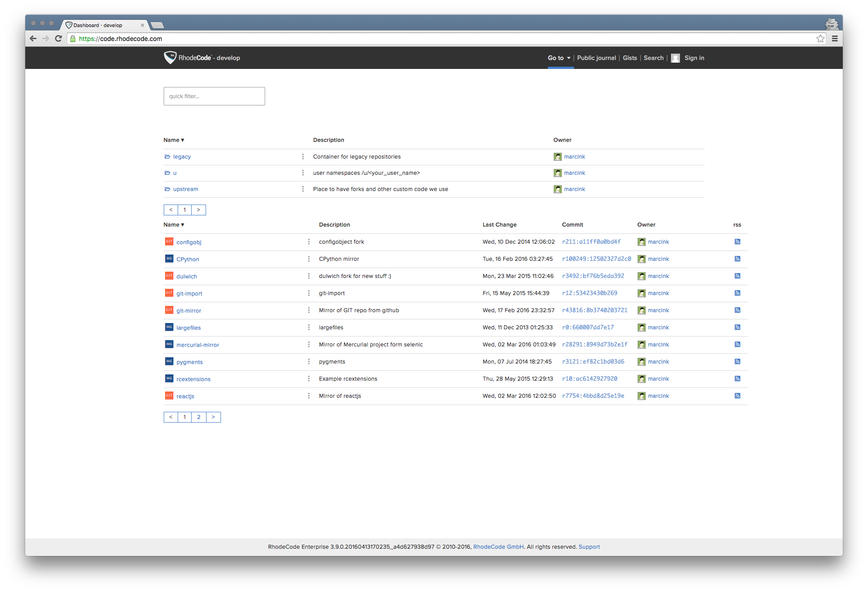This screenshot has height=592, width=868.
Task: Open the kebab menu next to upstream
Action: coord(303,189)
